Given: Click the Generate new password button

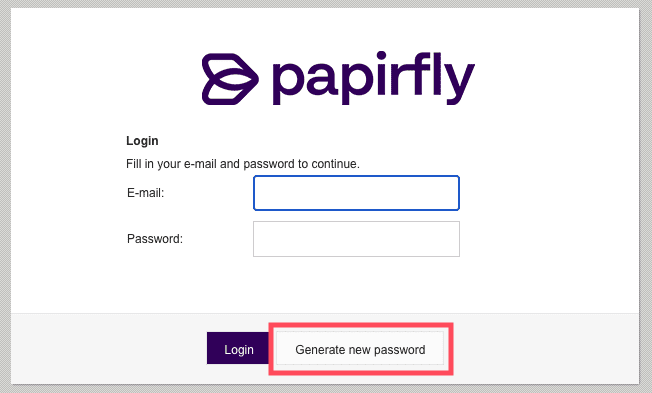Looking at the screenshot, I should click(360, 349).
